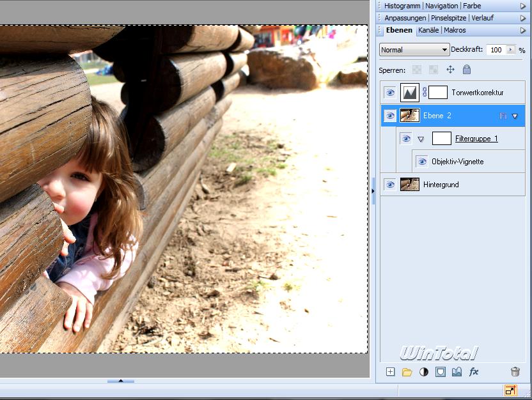Click the fx layer effects icon
This screenshot has height=400, width=532.
(474, 372)
